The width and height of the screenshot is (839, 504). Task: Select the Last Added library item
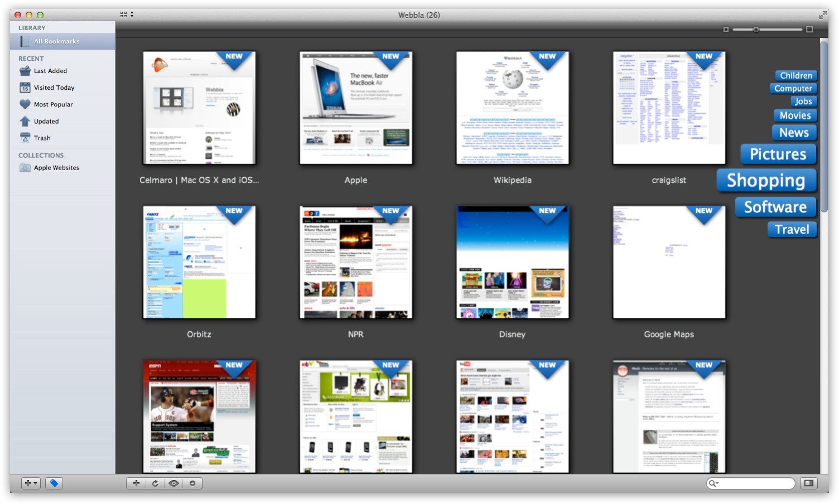(x=50, y=71)
